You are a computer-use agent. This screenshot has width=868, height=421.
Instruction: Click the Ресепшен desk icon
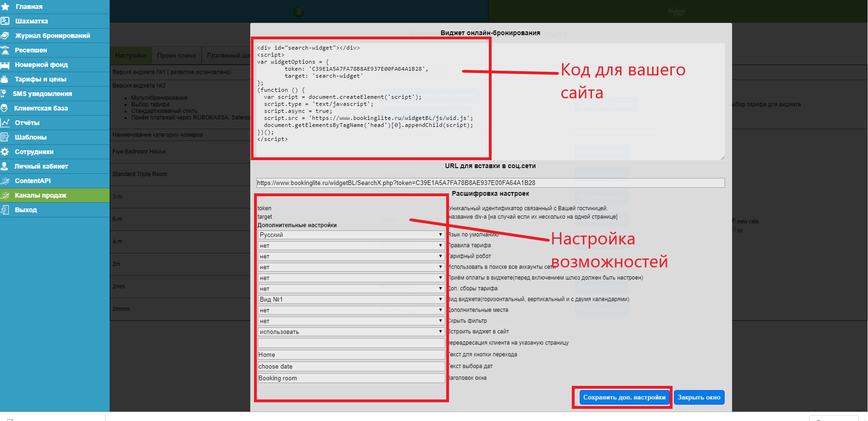5,50
